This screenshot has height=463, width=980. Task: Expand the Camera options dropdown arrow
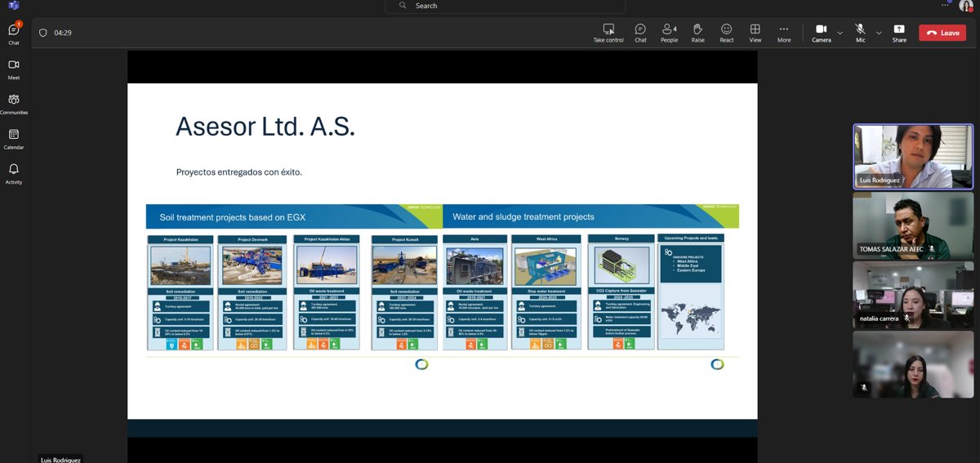click(x=840, y=33)
